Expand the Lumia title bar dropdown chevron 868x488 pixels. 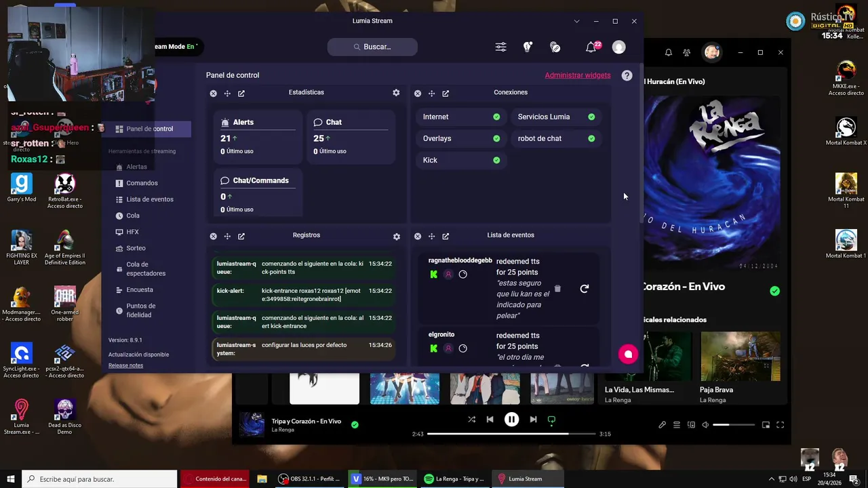tap(576, 21)
